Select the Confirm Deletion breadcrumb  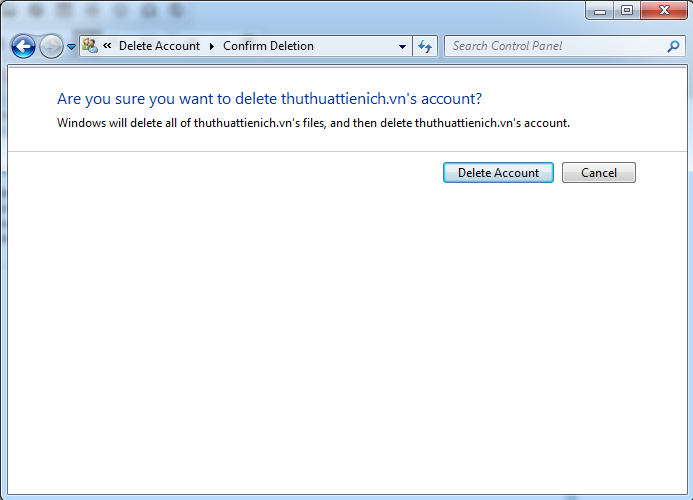(268, 46)
